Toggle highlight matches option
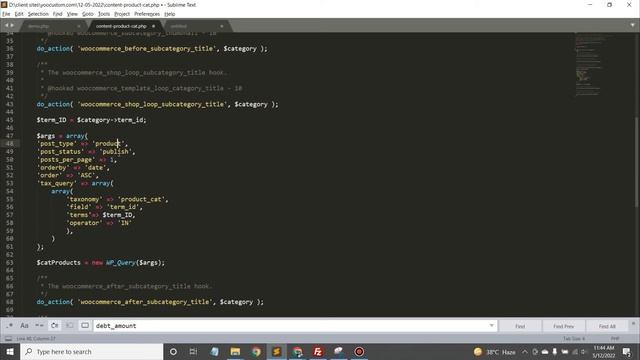 (85, 326)
